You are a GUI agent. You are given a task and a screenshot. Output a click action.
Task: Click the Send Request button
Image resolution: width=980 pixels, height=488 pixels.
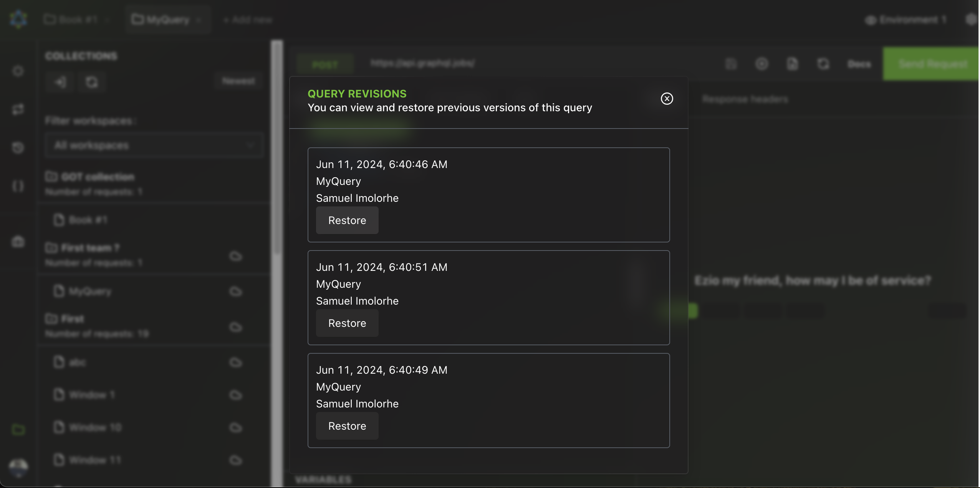(932, 64)
